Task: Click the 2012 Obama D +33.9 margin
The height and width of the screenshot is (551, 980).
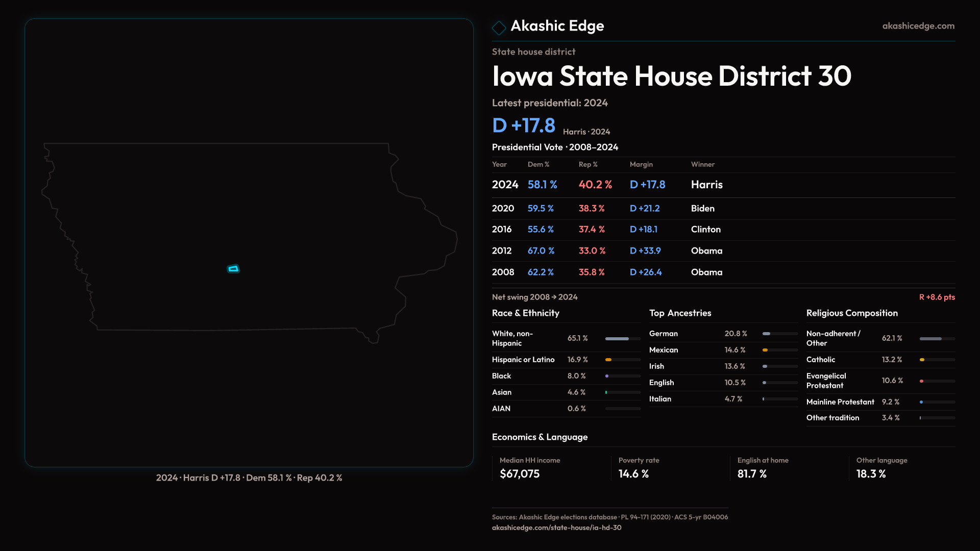Action: click(645, 251)
